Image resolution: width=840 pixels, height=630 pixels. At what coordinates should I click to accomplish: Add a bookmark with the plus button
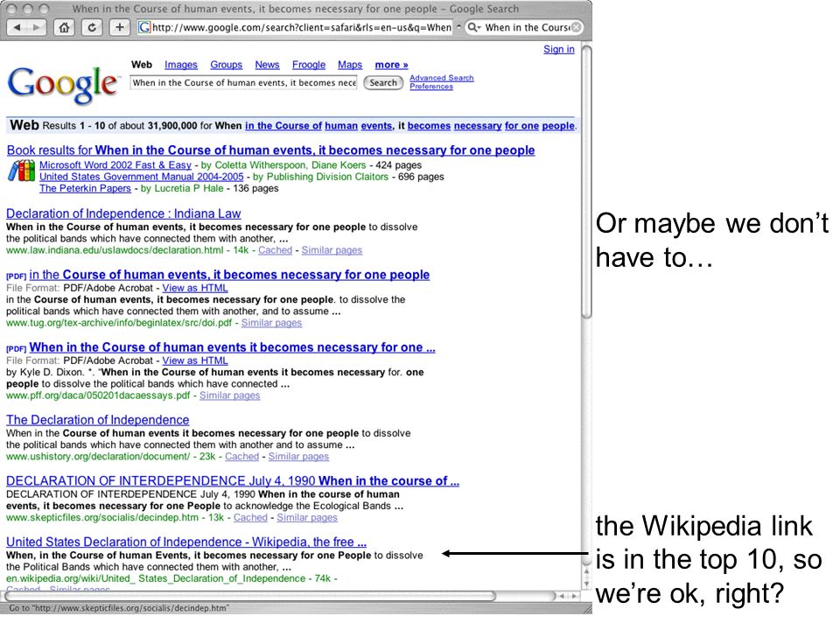click(x=120, y=27)
